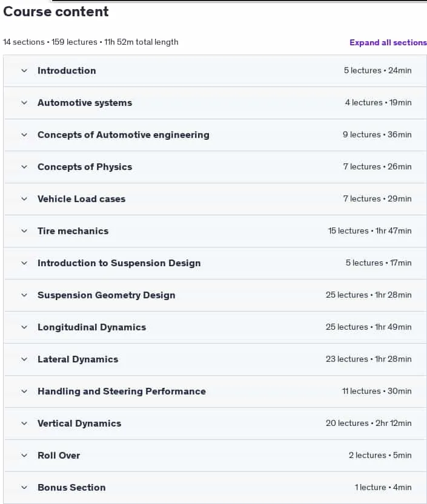The width and height of the screenshot is (427, 504).
Task: Expand the Automotive systems chevron
Action: pos(24,102)
